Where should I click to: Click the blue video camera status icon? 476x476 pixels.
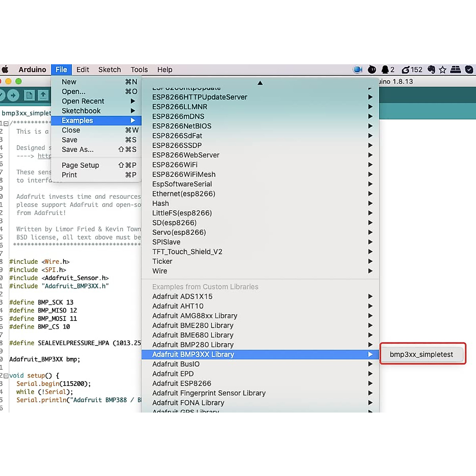357,70
